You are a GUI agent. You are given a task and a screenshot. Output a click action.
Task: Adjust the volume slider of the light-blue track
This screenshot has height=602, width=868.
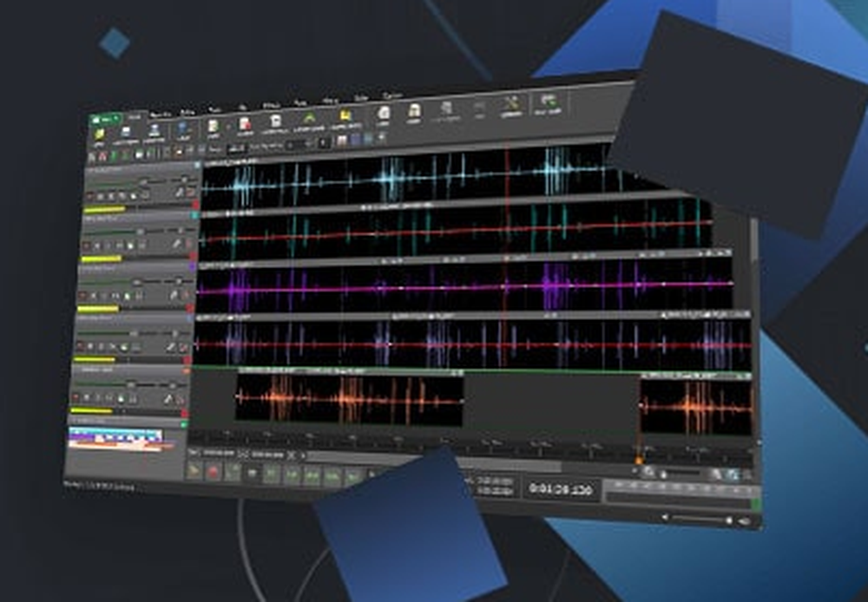coord(144,181)
